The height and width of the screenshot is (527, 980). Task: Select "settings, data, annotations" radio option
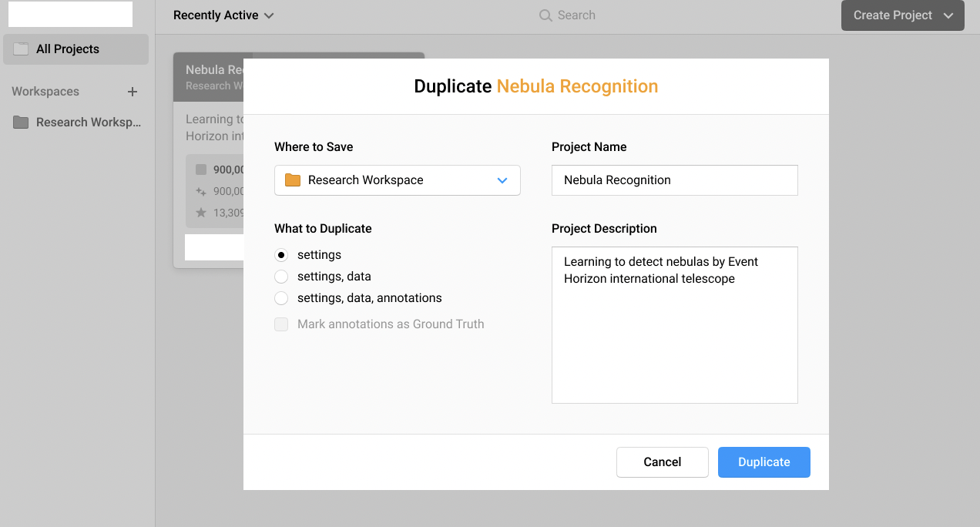click(281, 298)
